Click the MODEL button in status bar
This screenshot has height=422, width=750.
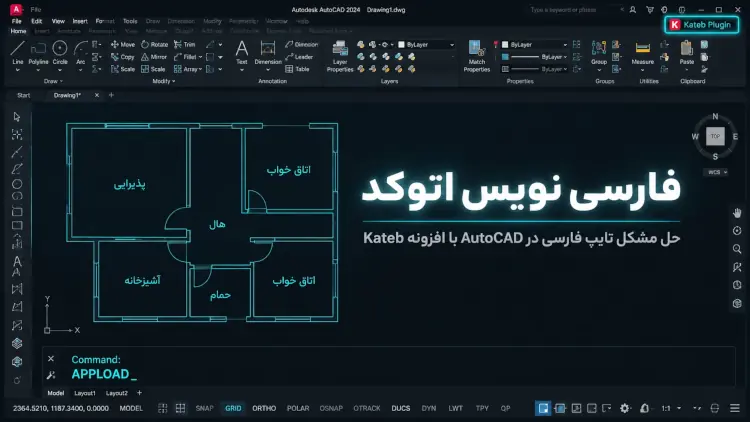point(131,408)
